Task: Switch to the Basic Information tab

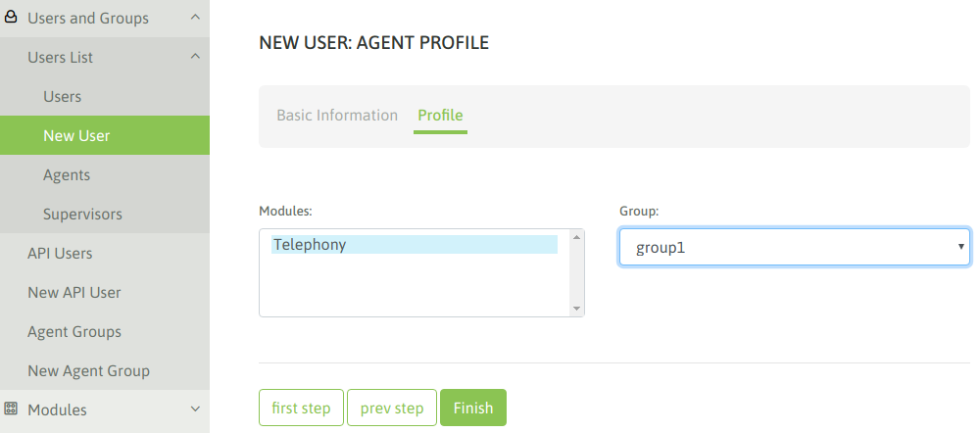Action: tap(337, 116)
